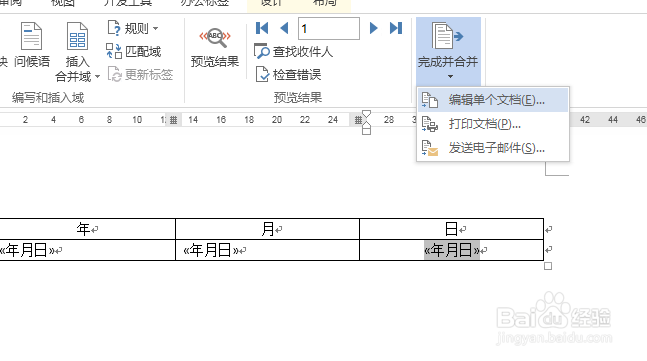647x361 pixels.
Task: Click the record number input field
Action: 329,28
